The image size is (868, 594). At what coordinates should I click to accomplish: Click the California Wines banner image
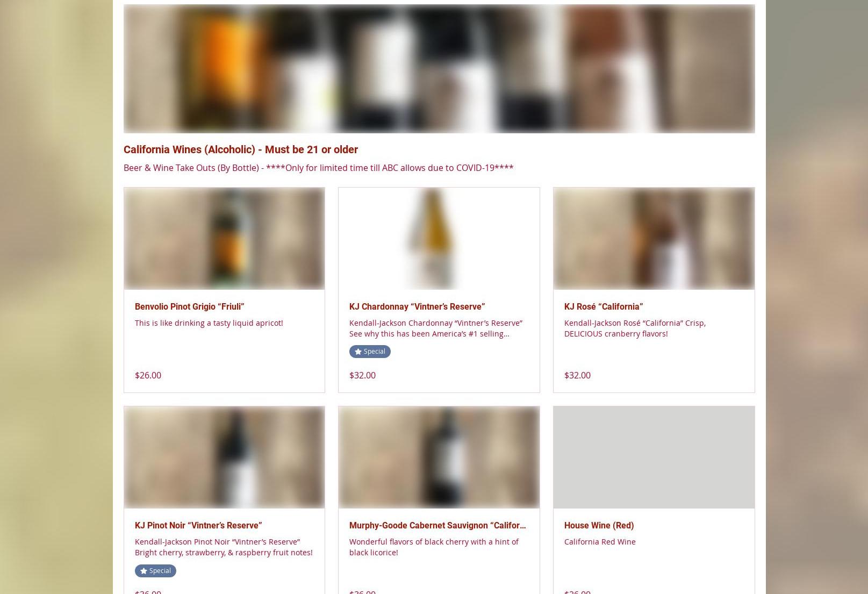point(439,69)
